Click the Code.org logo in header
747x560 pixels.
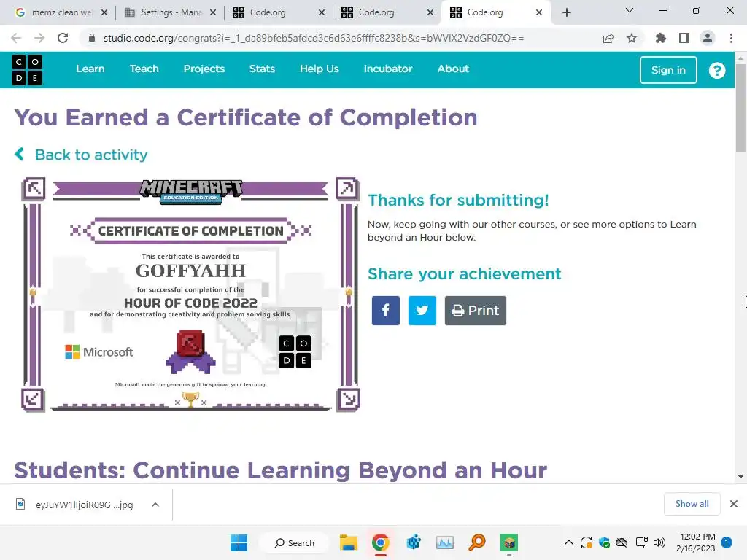(27, 69)
